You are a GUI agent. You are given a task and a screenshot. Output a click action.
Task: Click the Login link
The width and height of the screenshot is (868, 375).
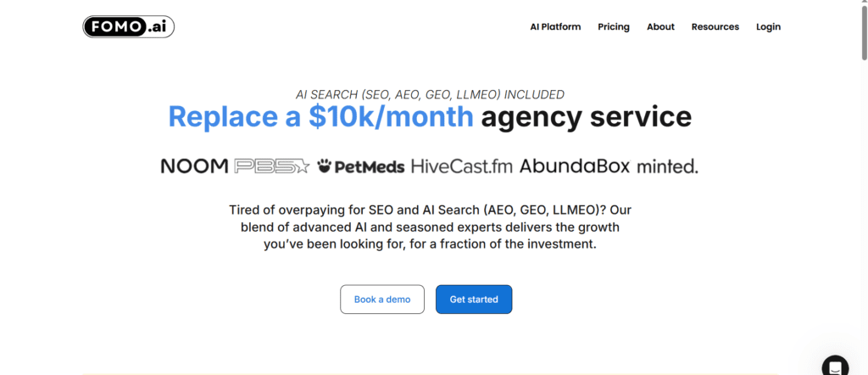[x=768, y=27]
